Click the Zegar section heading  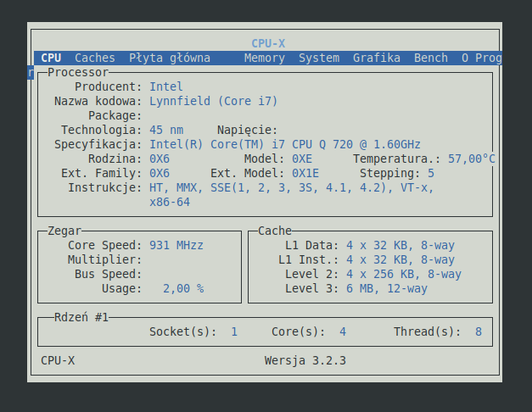(64, 231)
